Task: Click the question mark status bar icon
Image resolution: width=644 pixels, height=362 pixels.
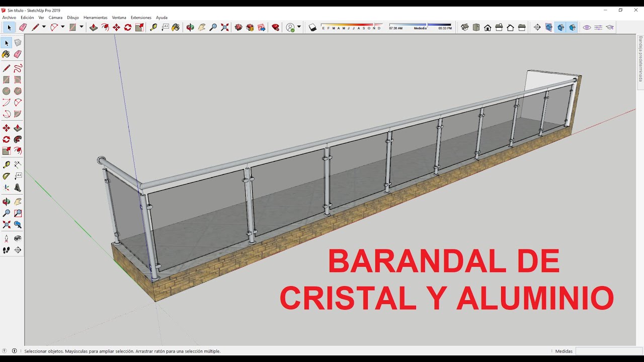Action: (x=5, y=351)
